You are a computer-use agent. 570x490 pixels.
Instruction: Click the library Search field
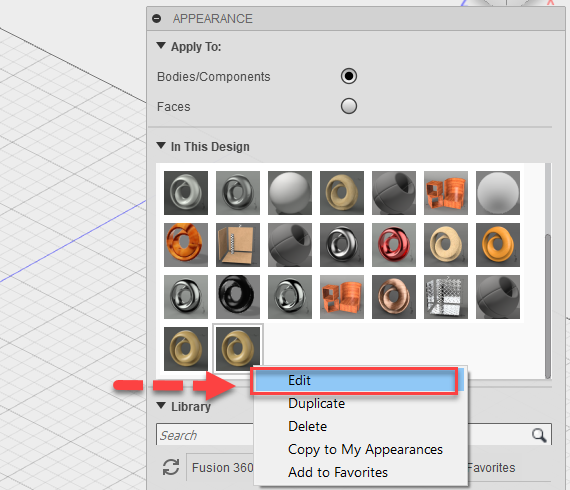(205, 434)
